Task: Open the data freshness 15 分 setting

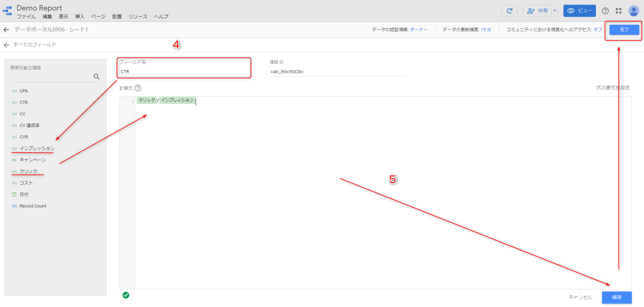Action: pos(486,30)
